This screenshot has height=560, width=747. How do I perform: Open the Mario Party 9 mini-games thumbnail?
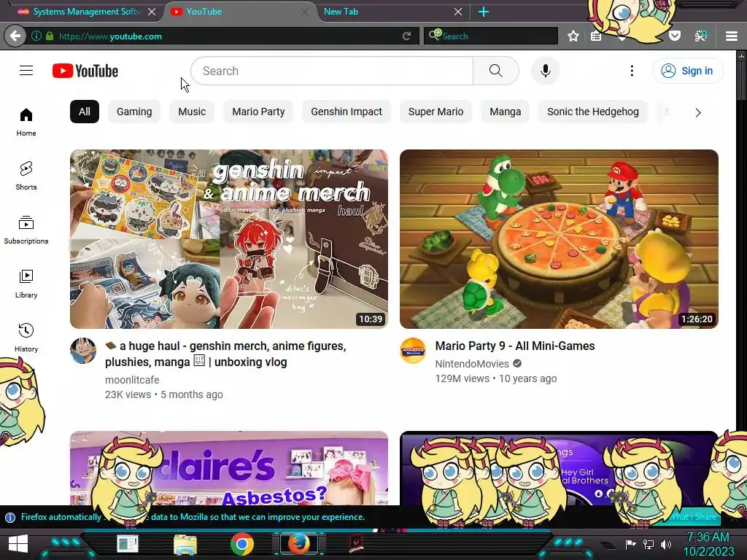(x=559, y=239)
